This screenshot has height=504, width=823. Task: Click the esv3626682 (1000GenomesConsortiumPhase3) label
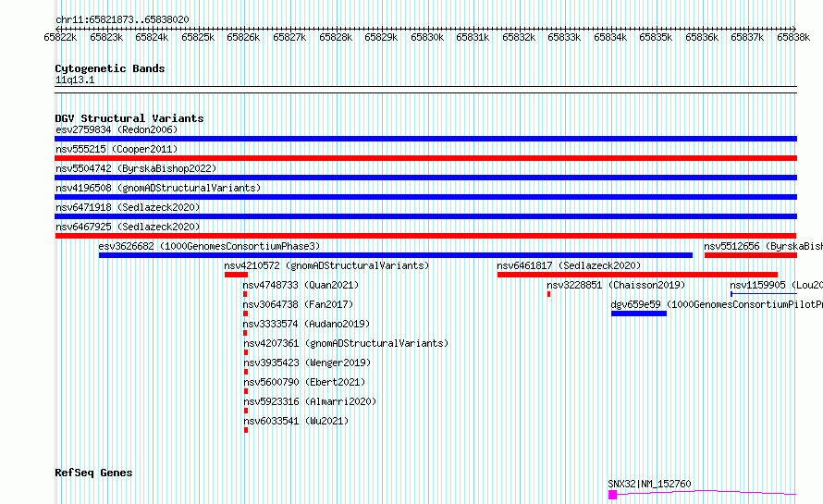click(209, 246)
